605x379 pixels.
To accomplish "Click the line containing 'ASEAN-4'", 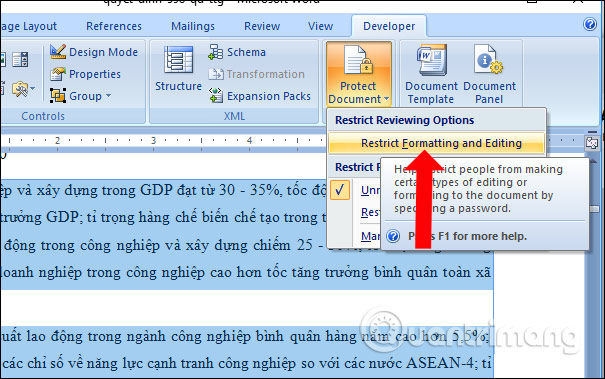I will [246, 363].
